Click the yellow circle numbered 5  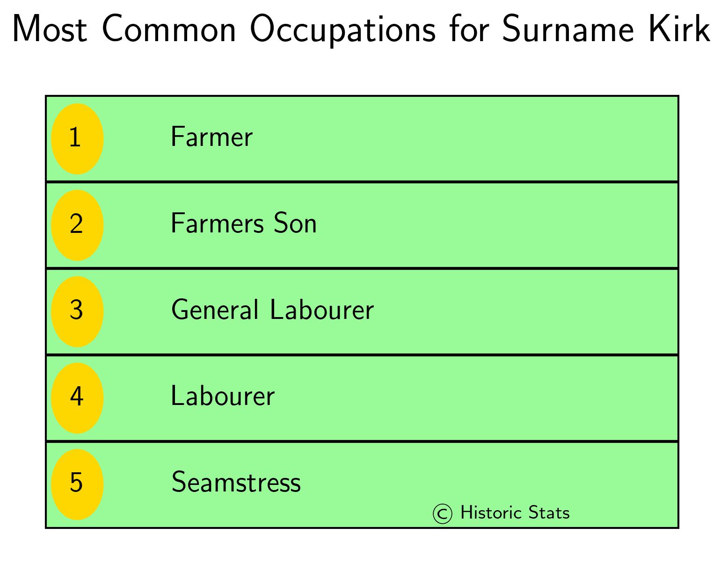[77, 484]
